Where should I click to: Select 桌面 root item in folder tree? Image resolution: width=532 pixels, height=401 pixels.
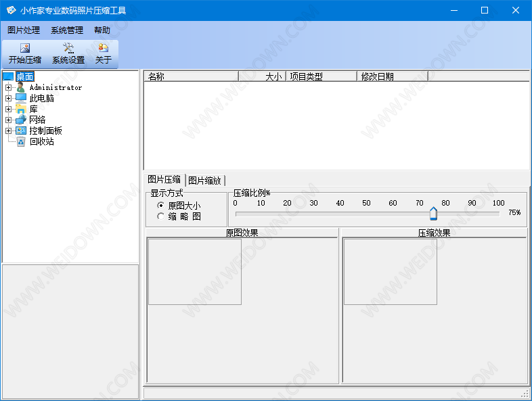[x=24, y=76]
